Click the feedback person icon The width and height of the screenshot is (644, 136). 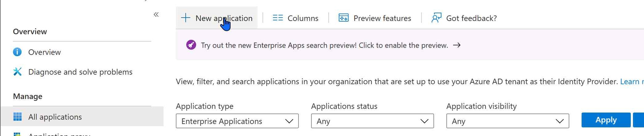436,18
